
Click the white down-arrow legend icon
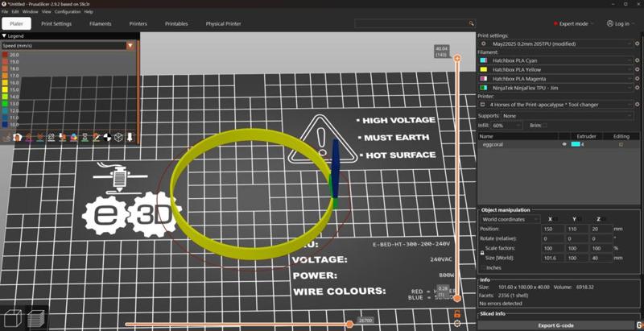(130, 137)
